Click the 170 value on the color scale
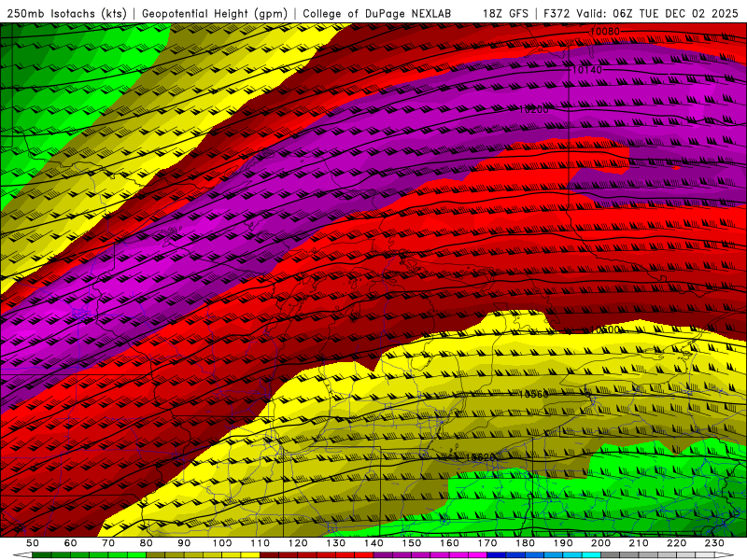This screenshot has height=560, width=747. point(487,543)
